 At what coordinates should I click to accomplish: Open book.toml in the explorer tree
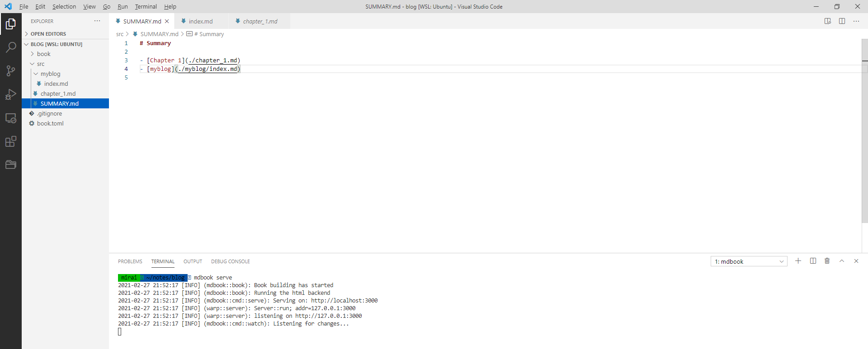[x=65, y=123]
